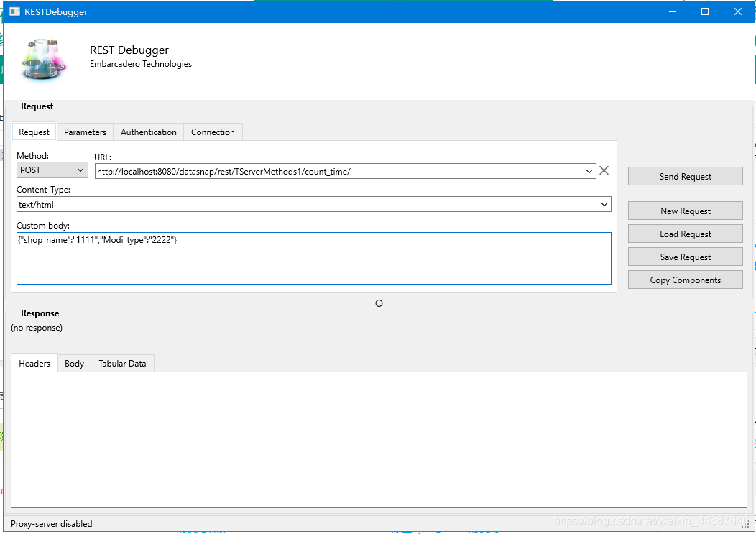Select the Connection tab
Viewport: 756px width, 534px height.
[x=213, y=132]
